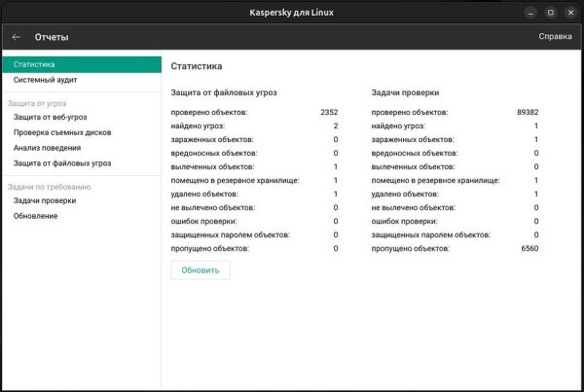Image resolution: width=584 pixels, height=392 pixels.
Task: Click the value 2352
Action: (329, 112)
